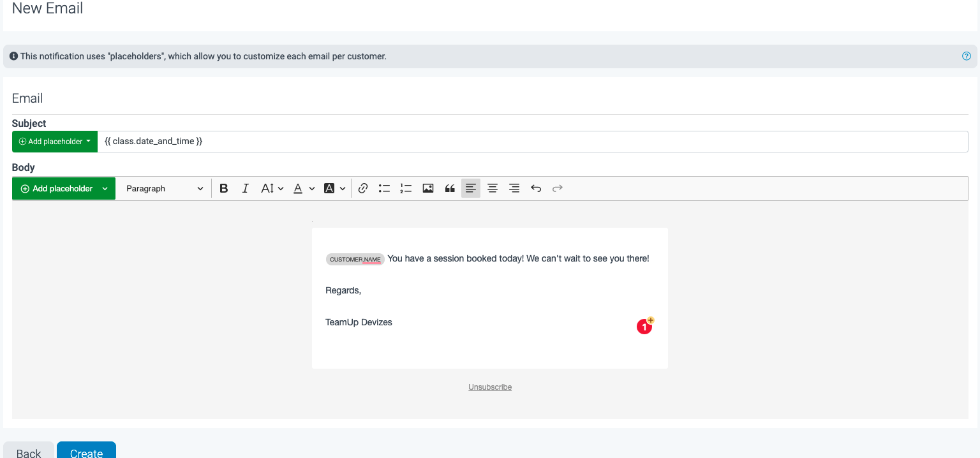The image size is (980, 458).
Task: Open the help icon on the notification banner
Action: click(966, 56)
